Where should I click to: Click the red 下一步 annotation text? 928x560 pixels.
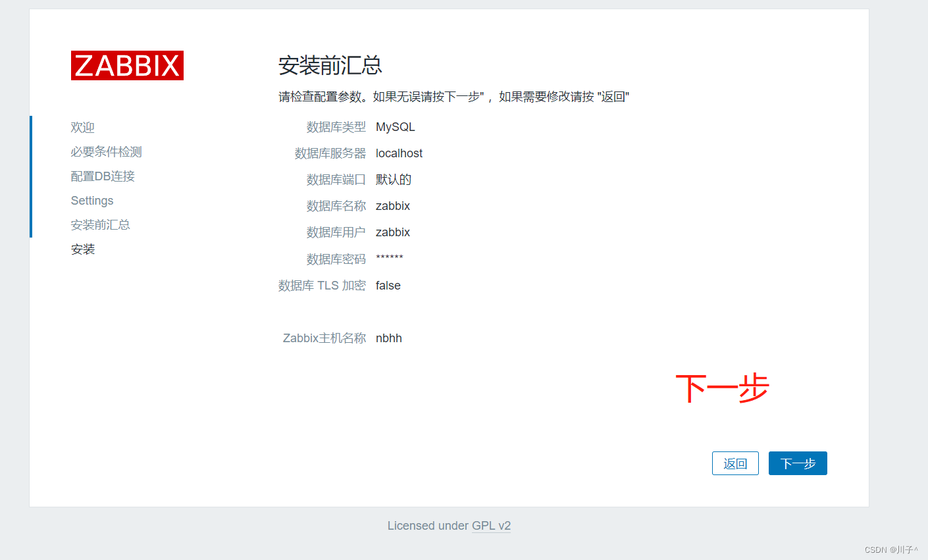[x=722, y=388]
